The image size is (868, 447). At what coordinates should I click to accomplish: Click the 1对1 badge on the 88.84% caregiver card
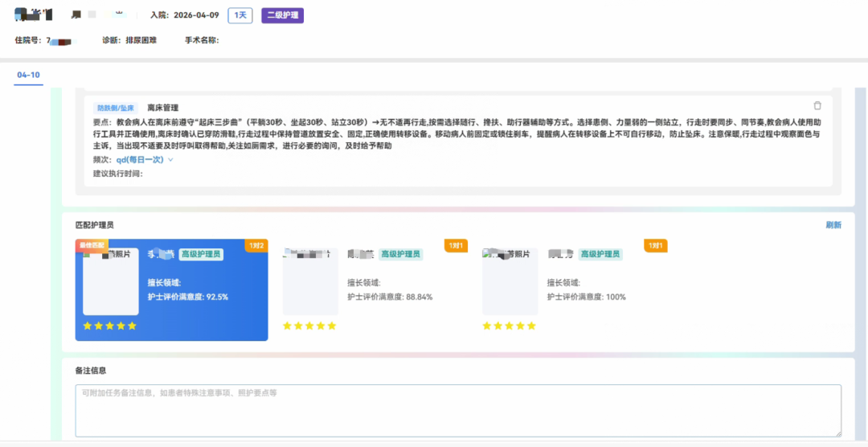(456, 245)
